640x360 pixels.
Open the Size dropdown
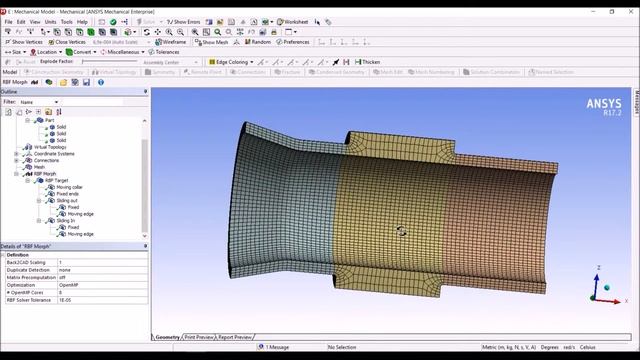tap(15, 52)
